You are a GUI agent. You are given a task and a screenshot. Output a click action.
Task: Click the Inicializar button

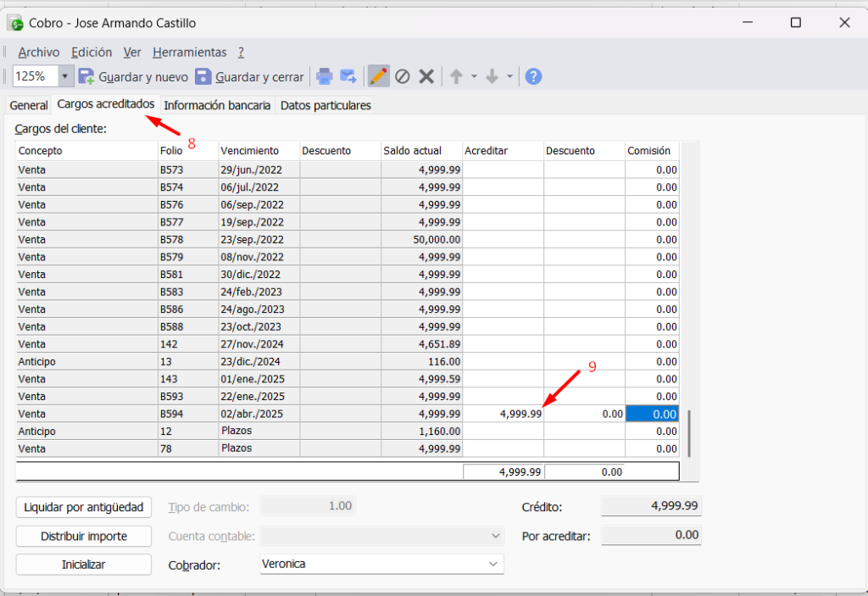(83, 564)
